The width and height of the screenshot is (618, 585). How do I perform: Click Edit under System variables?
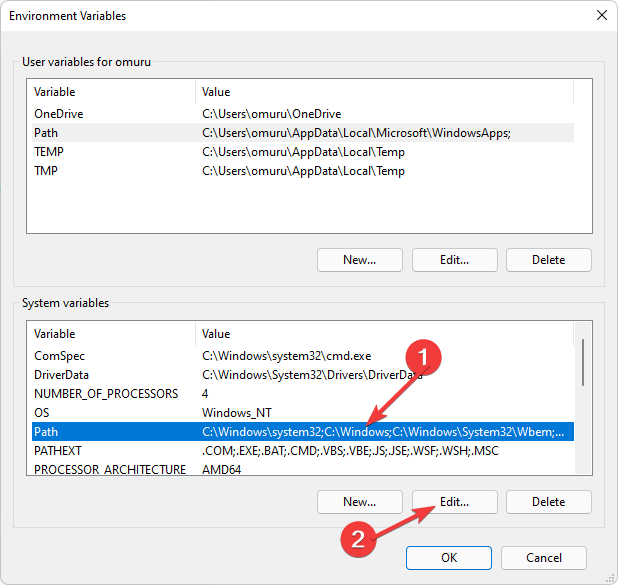(454, 502)
